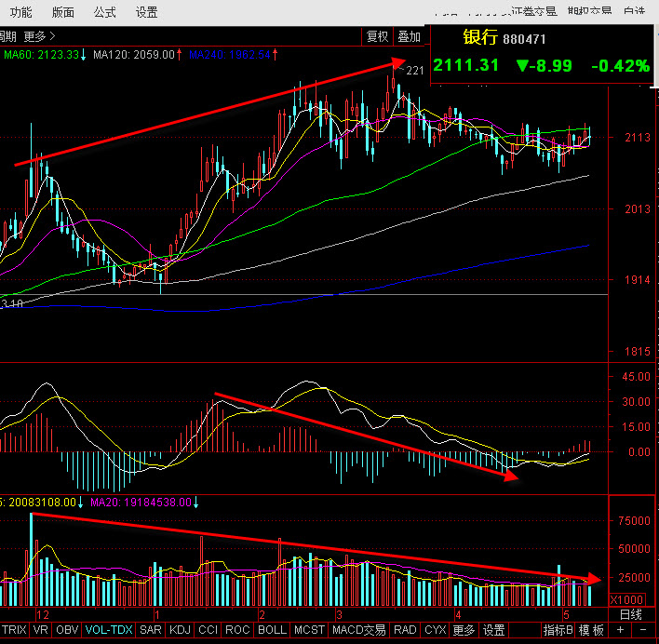Open 更多 indicators in bottom bar
The width and height of the screenshot is (659, 644).
point(464,630)
